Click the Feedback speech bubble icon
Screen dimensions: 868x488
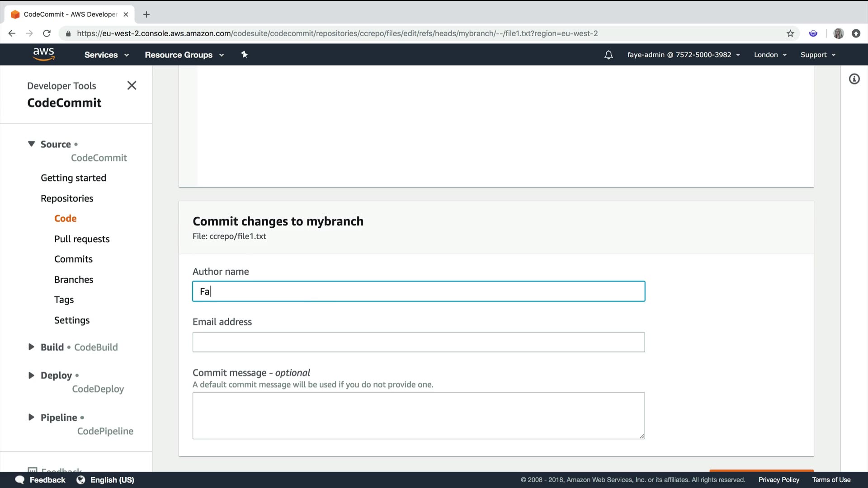(x=19, y=480)
